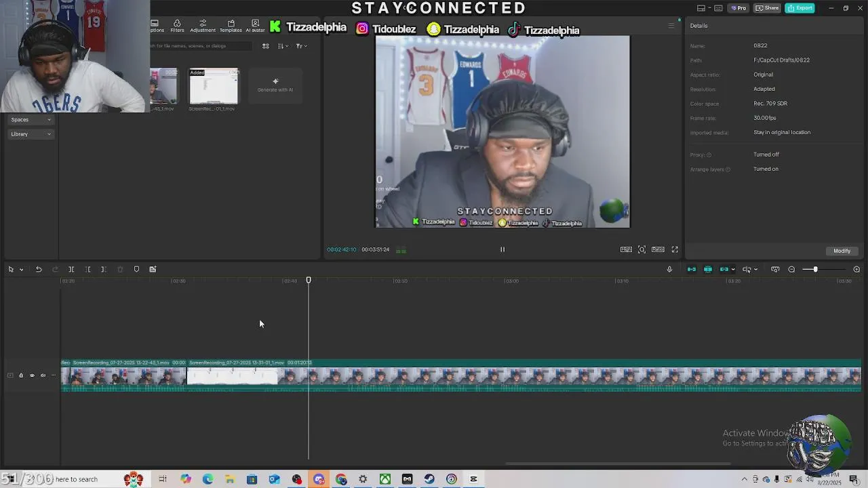Open the selection tool mode dropdown

22,270
